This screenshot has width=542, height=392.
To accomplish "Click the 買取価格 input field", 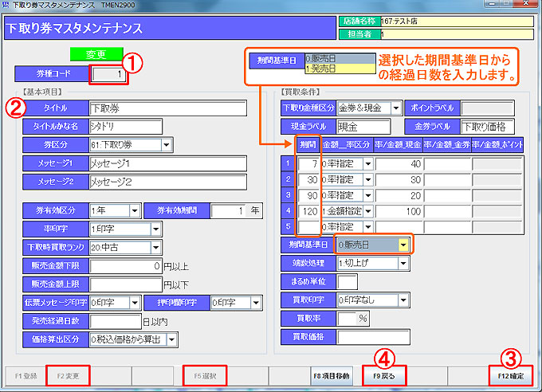I will point(373,337).
